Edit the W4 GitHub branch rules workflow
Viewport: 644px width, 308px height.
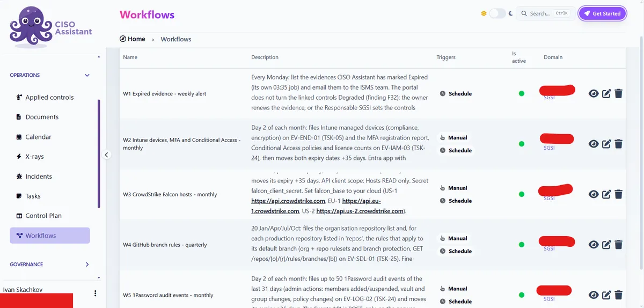coord(606,245)
